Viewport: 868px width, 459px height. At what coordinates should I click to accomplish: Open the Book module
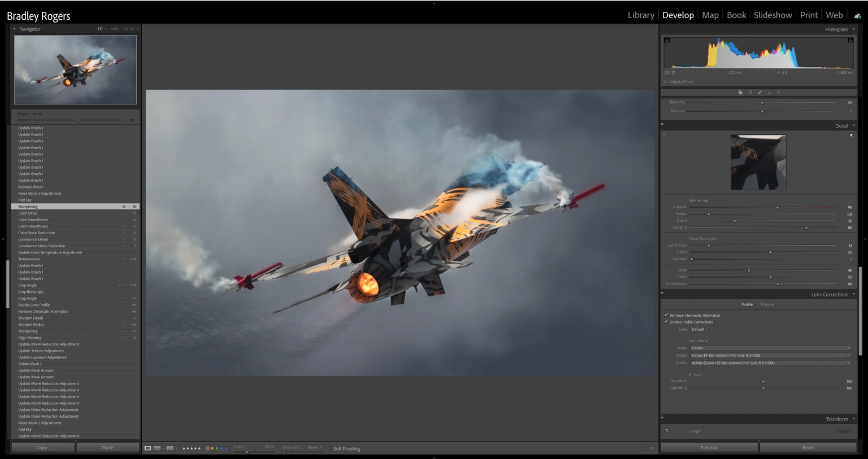(x=736, y=15)
